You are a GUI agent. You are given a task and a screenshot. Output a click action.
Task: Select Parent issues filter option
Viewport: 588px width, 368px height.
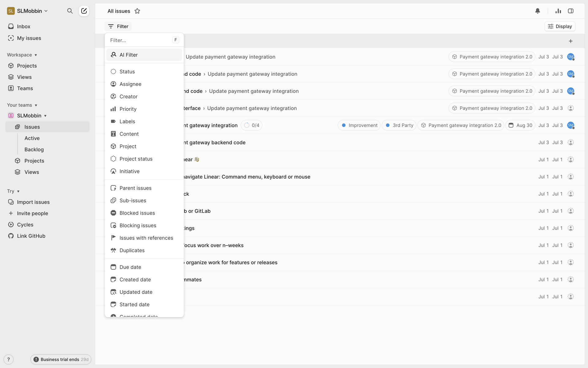[x=144, y=188]
